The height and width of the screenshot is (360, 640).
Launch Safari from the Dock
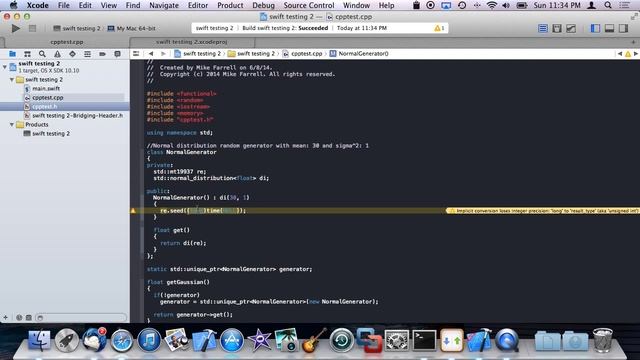[x=122, y=340]
